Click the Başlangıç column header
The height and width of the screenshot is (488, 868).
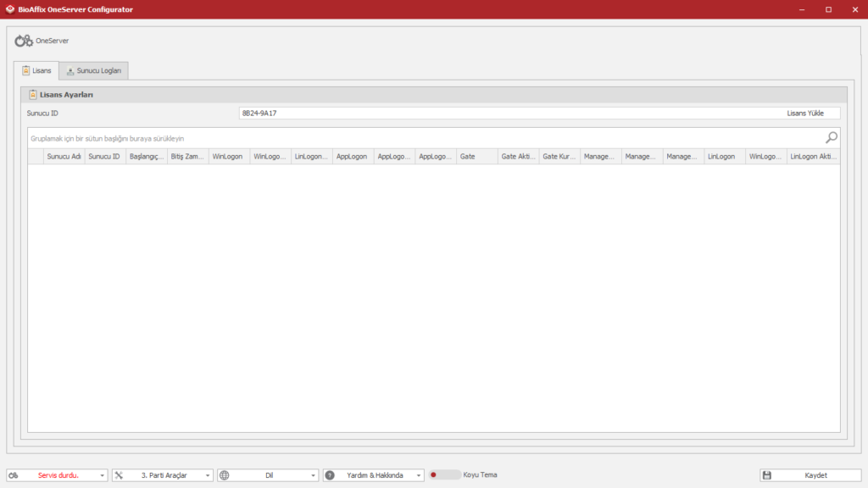click(x=147, y=157)
